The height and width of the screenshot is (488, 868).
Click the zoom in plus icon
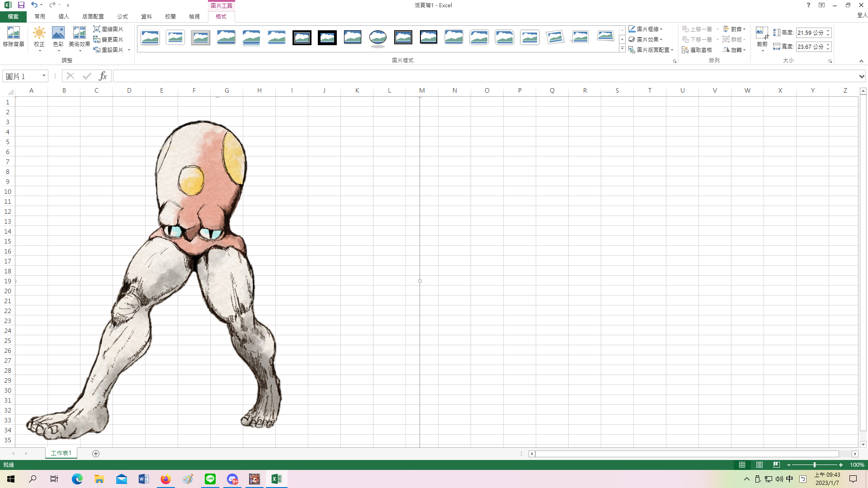coord(841,465)
